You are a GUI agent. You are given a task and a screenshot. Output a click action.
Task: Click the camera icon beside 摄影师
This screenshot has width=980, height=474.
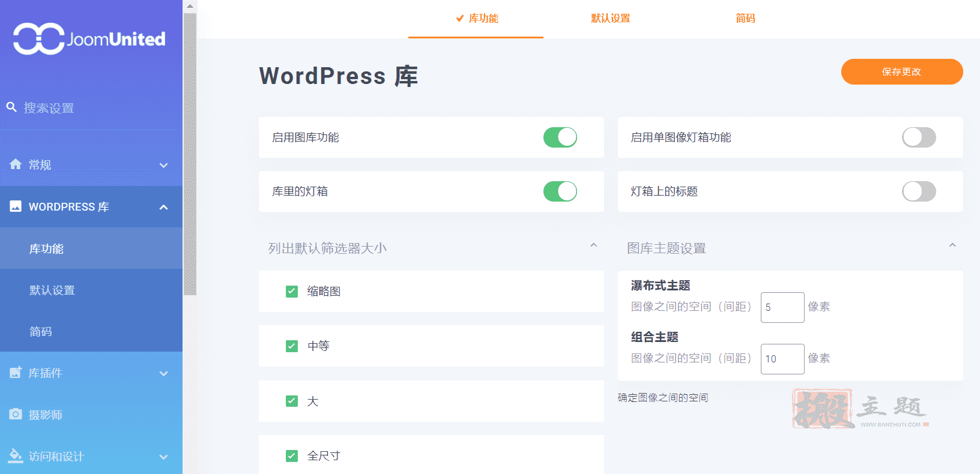[x=16, y=415]
